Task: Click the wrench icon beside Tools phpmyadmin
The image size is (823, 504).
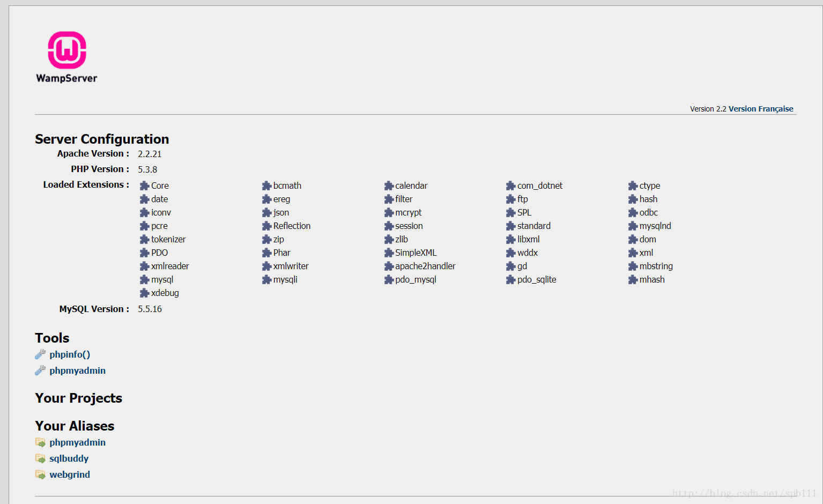Action: [x=40, y=370]
